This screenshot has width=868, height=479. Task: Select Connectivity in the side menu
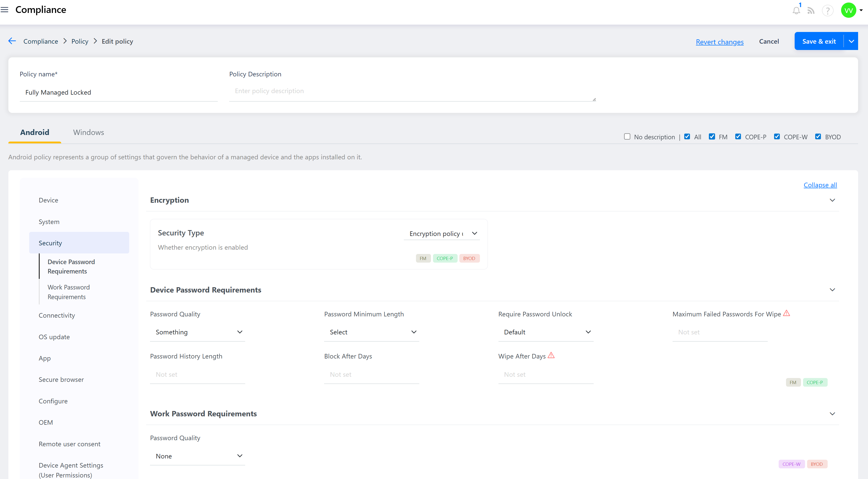pos(57,315)
